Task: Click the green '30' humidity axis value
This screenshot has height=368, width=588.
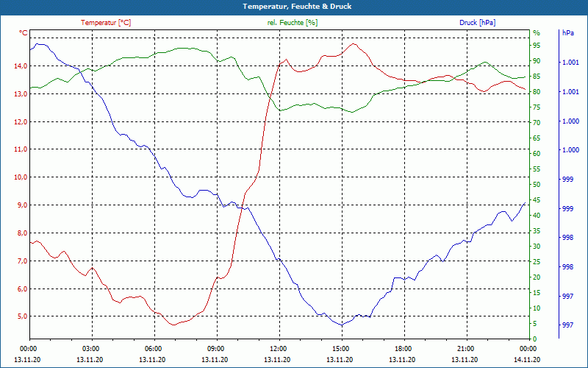Action: 537,246
